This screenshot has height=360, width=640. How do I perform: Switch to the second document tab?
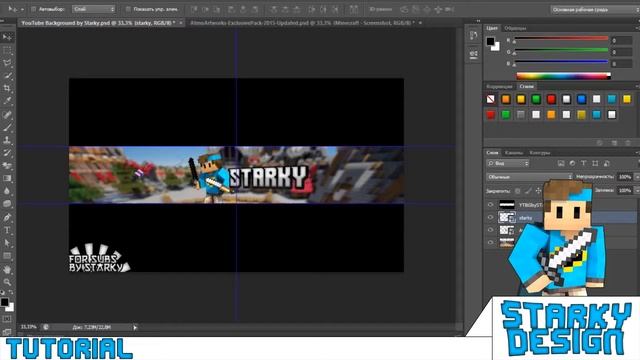point(302,23)
